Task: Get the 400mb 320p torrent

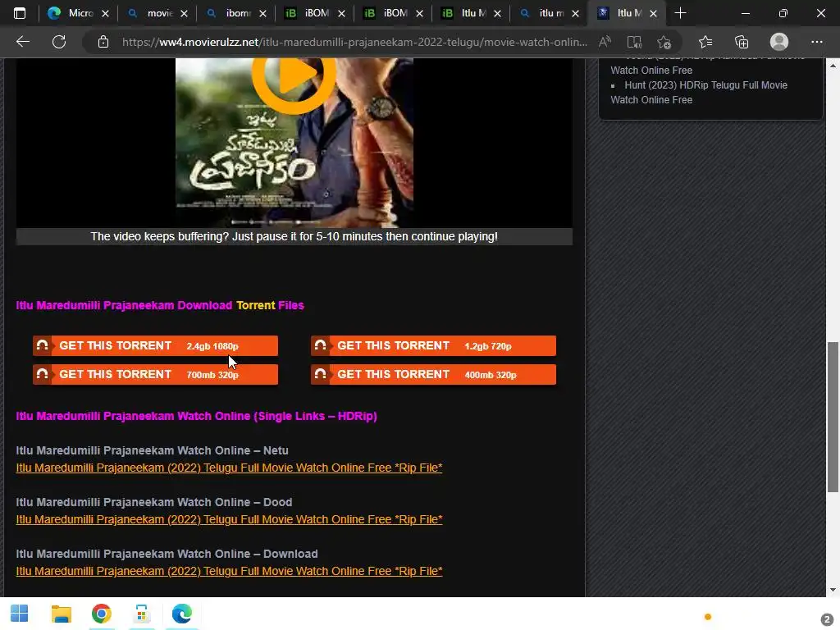Action: [x=433, y=374]
